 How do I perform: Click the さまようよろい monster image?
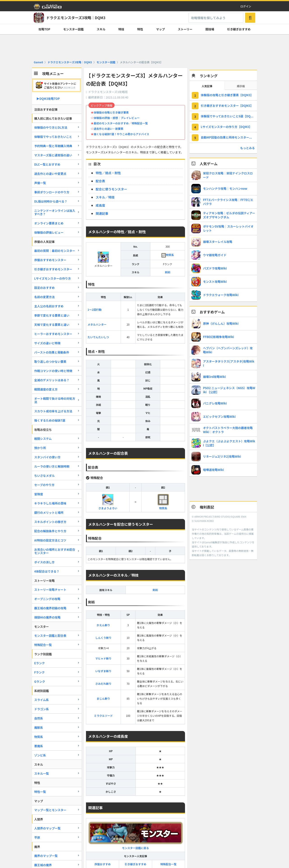[108, 499]
